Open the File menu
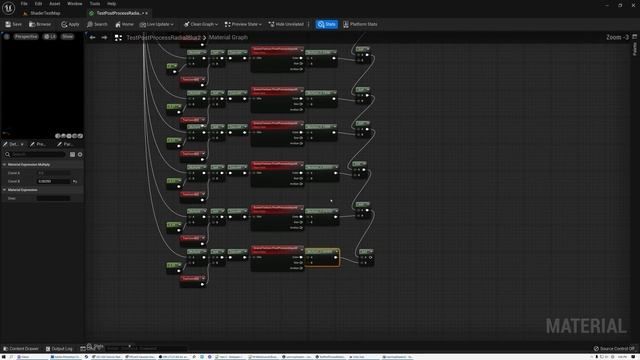This screenshot has height=360, width=640. (x=24, y=4)
